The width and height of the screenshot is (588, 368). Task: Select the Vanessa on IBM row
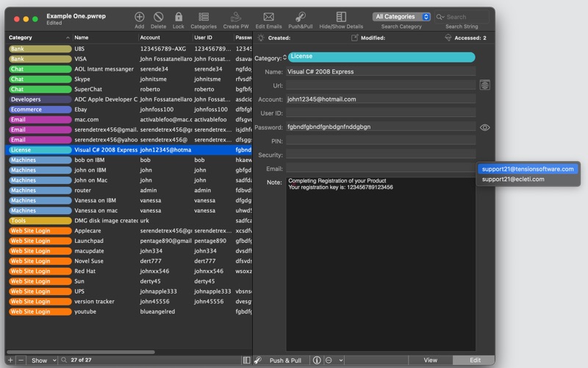click(129, 200)
